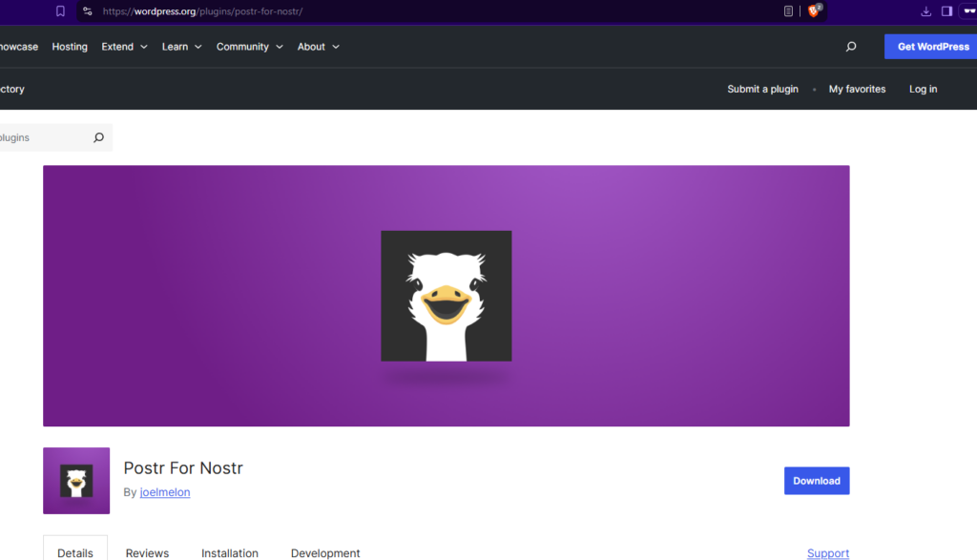The width and height of the screenshot is (977, 560).
Task: Switch to the Reviews tab
Action: [147, 552]
